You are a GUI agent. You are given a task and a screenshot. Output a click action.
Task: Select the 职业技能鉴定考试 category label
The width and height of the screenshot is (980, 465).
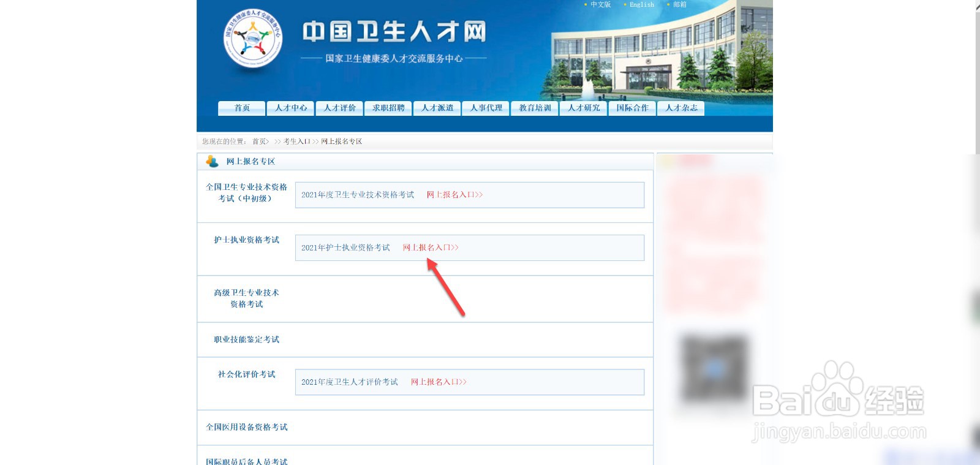click(x=246, y=339)
